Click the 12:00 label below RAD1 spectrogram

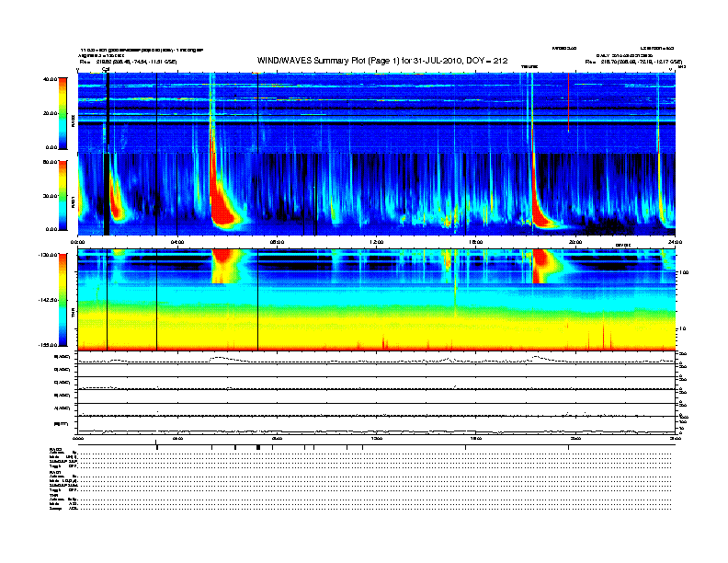click(x=377, y=242)
